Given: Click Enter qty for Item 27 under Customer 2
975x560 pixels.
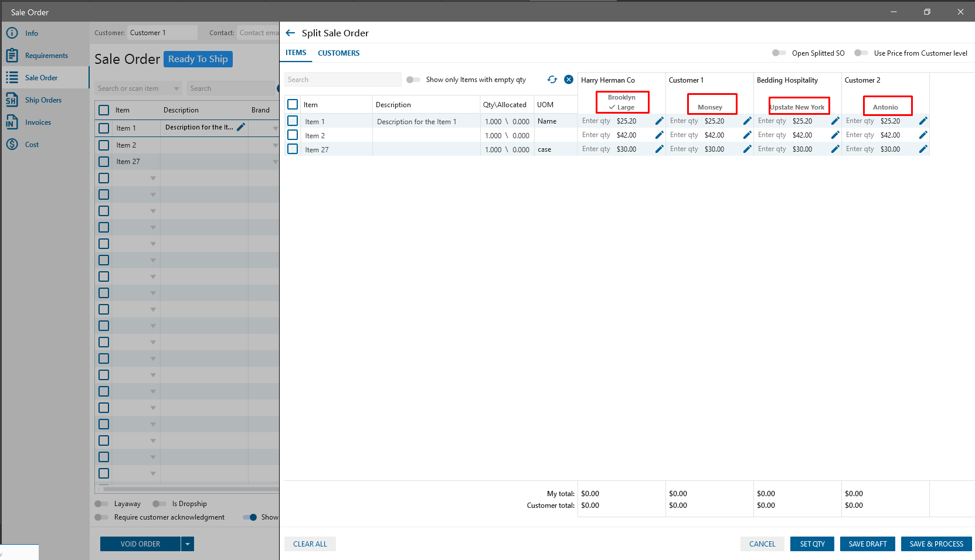Looking at the screenshot, I should click(860, 149).
